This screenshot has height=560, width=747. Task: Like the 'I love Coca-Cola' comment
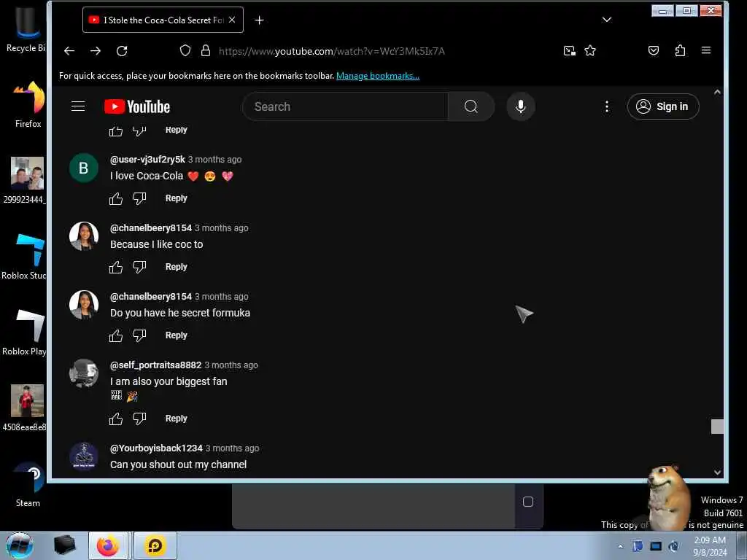116,198
